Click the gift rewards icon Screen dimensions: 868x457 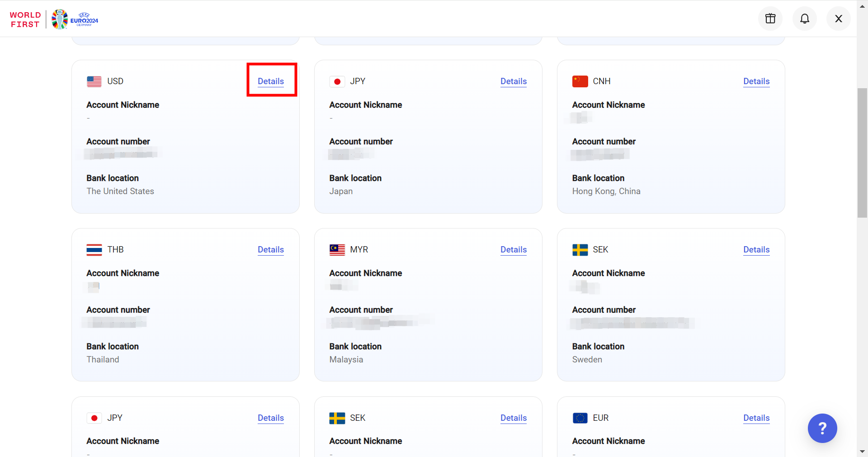click(770, 19)
